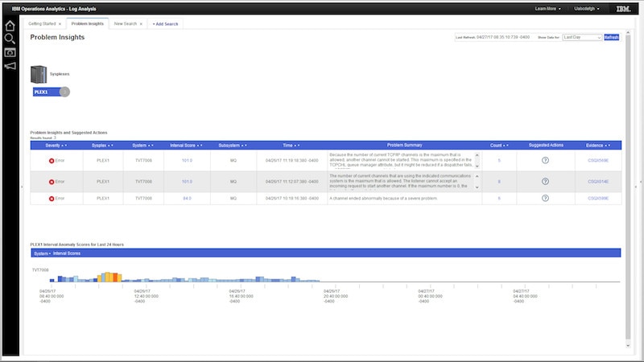Open evidence link CSQX599E

pyautogui.click(x=598, y=198)
